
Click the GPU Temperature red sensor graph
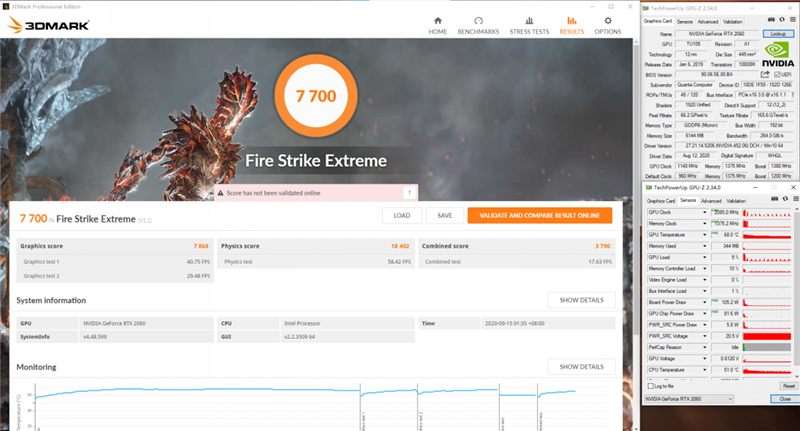click(767, 235)
